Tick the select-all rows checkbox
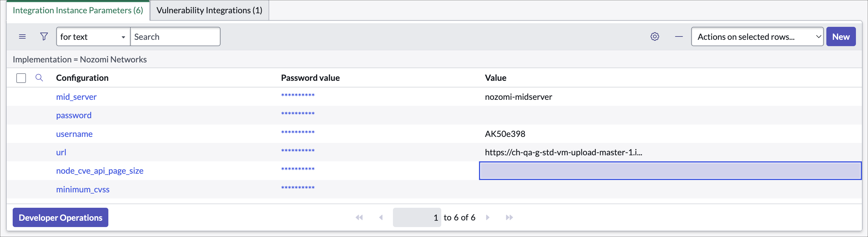This screenshot has height=237, width=868. coord(21,78)
